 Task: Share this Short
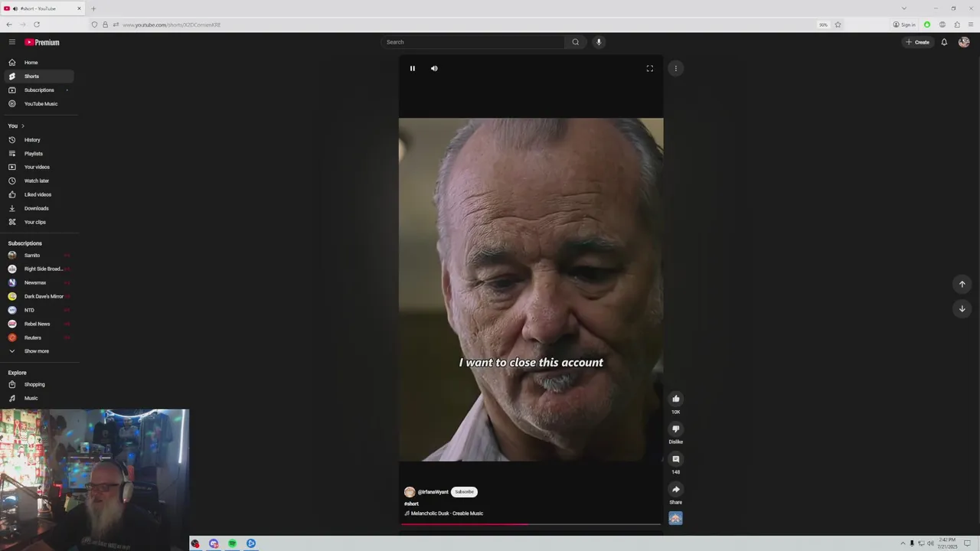click(x=675, y=489)
